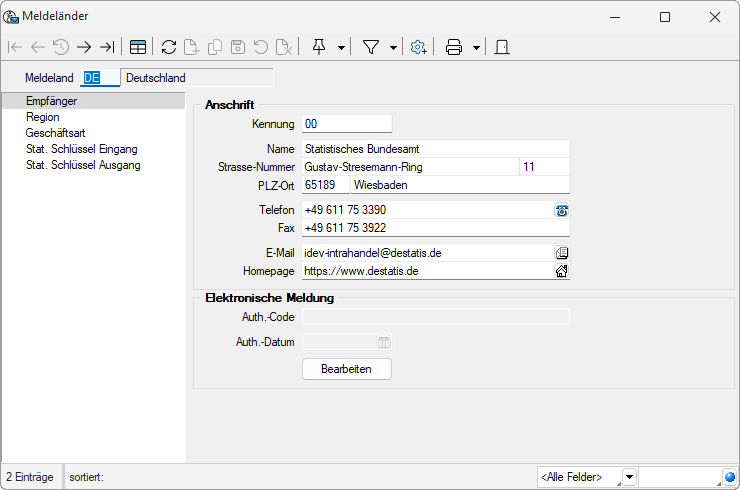740x490 pixels.
Task: Click into the Kennung field
Action: coord(346,124)
